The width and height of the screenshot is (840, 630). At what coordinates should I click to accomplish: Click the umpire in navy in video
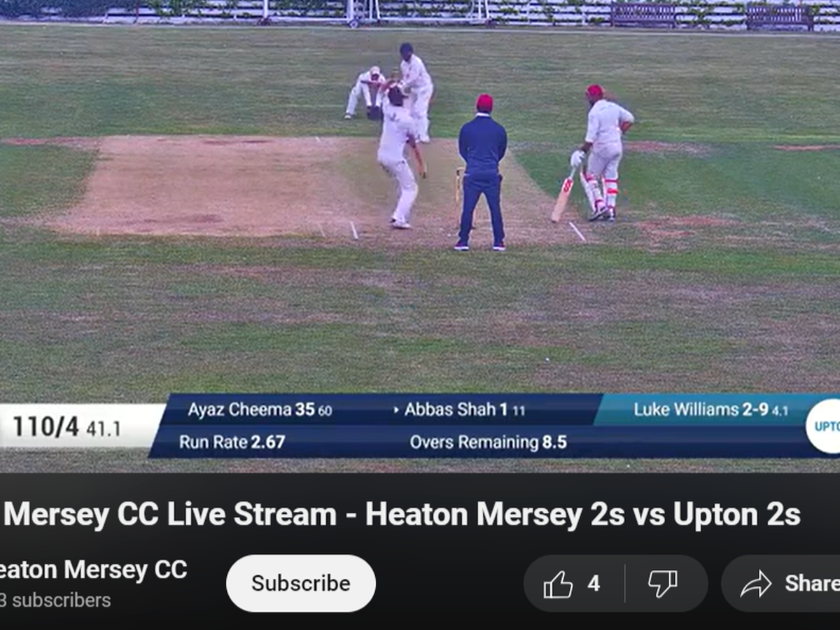pos(482,172)
